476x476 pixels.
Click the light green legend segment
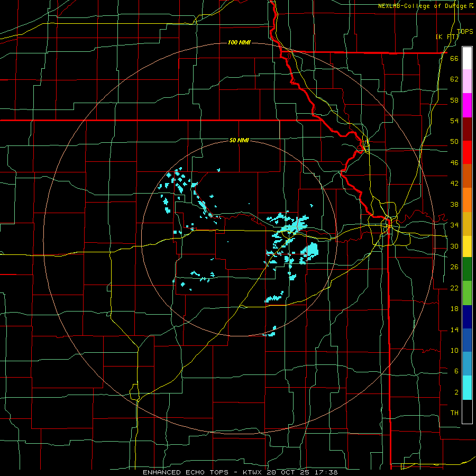467,293
